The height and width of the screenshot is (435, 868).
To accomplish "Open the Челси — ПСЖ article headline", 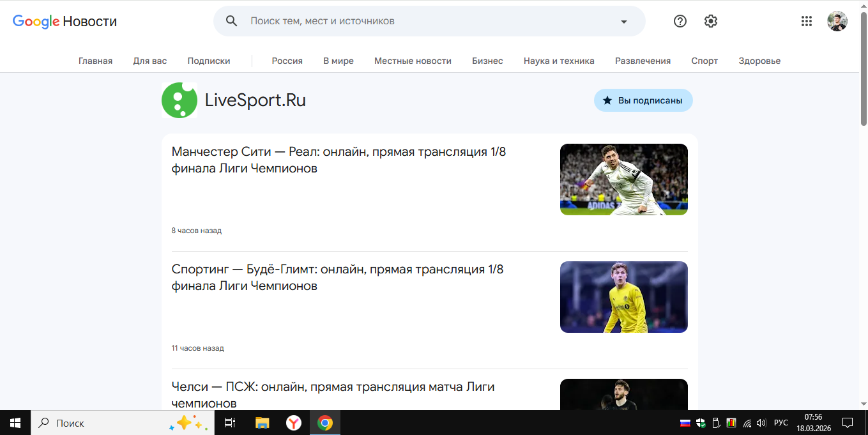I will 333,395.
